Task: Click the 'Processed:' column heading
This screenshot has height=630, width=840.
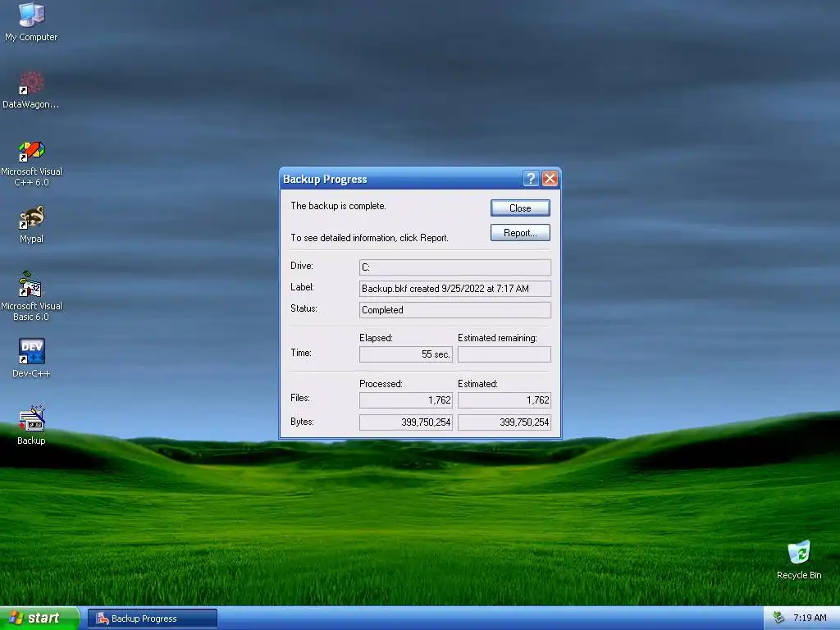Action: click(381, 384)
